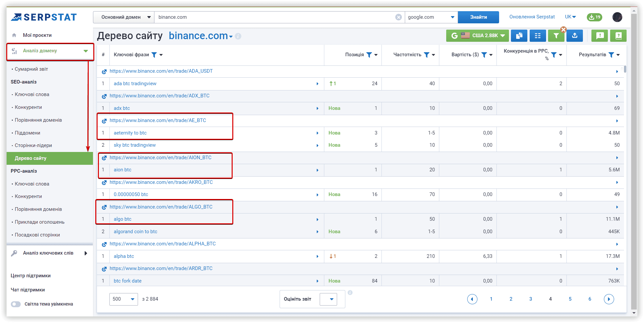Viewport: 644px width, 323px height.
Task: Go to results page 3
Action: [531, 299]
